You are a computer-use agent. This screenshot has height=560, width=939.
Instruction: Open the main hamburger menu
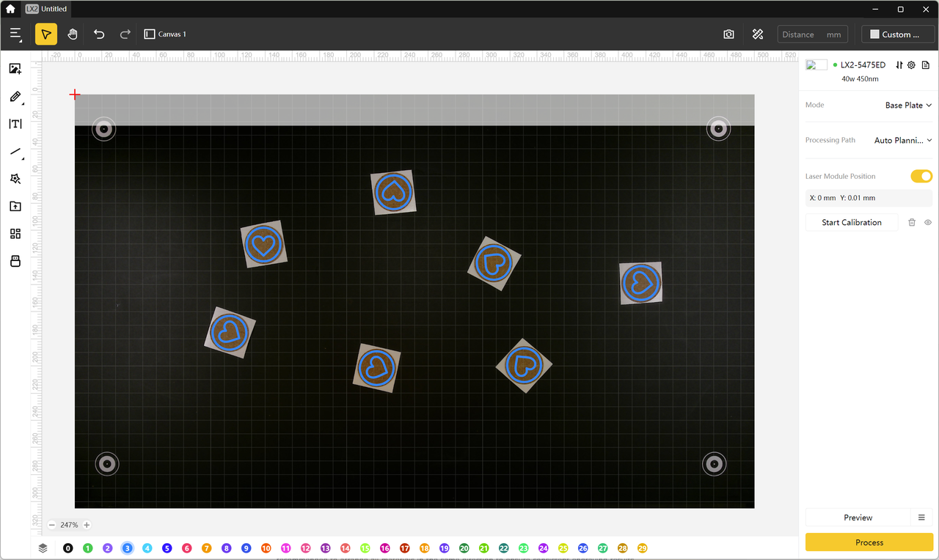point(16,34)
